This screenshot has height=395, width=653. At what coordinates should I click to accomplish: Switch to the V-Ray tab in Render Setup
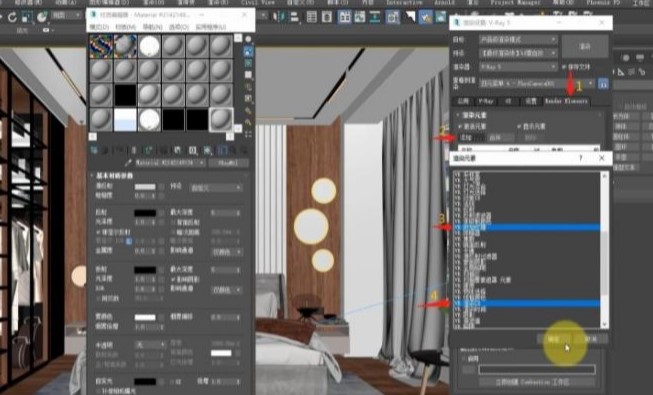click(485, 101)
